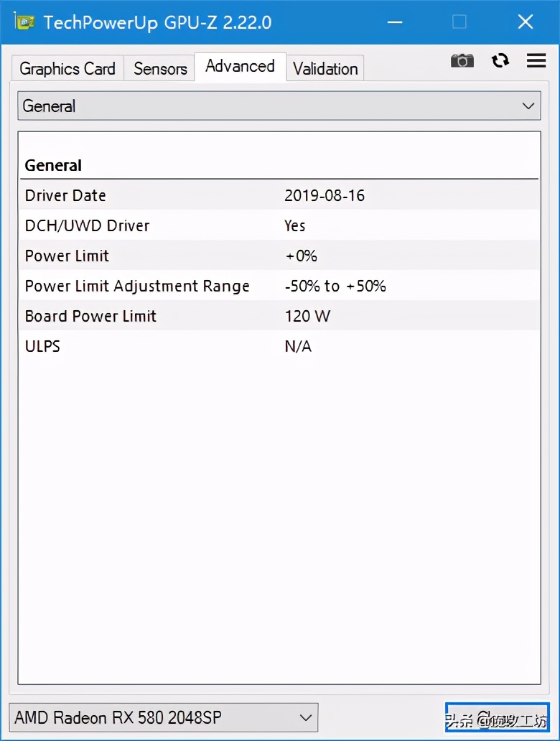Click the Power Limit row
Viewport: 560px width, 741px height.
point(279,256)
